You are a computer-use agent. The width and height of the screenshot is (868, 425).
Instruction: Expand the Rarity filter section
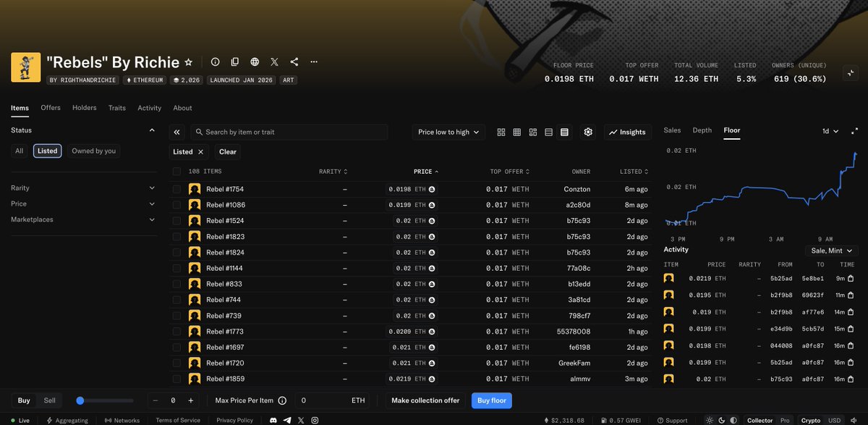(84, 188)
